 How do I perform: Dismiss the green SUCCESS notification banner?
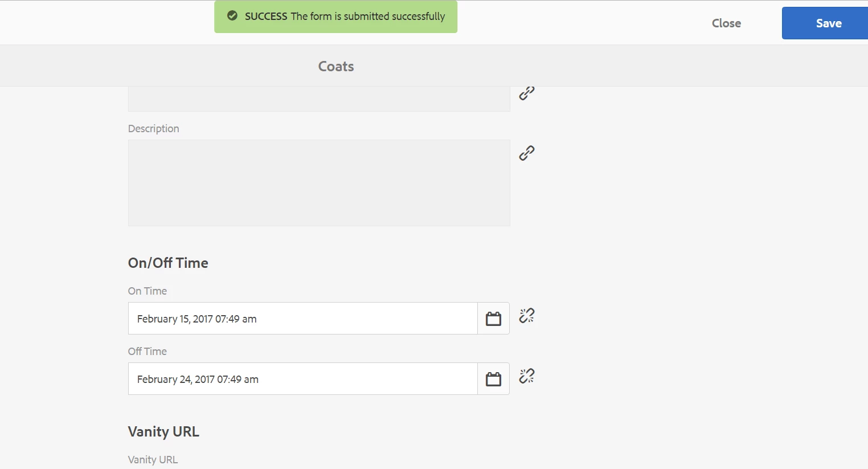pyautogui.click(x=336, y=17)
